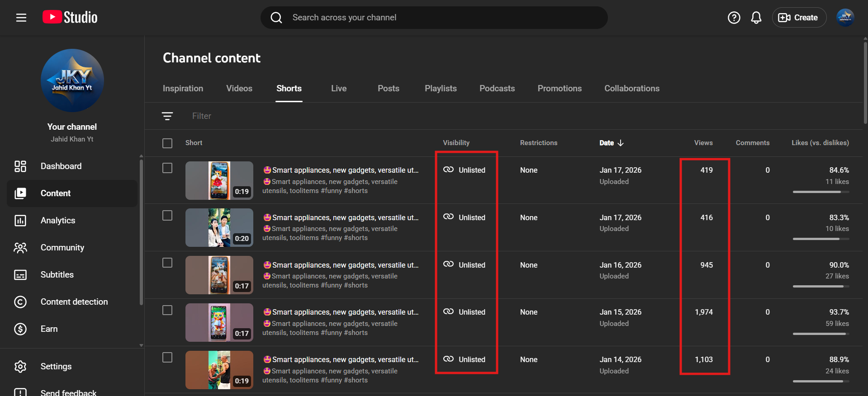
Task: Open the hamburger navigation menu
Action: pos(21,18)
